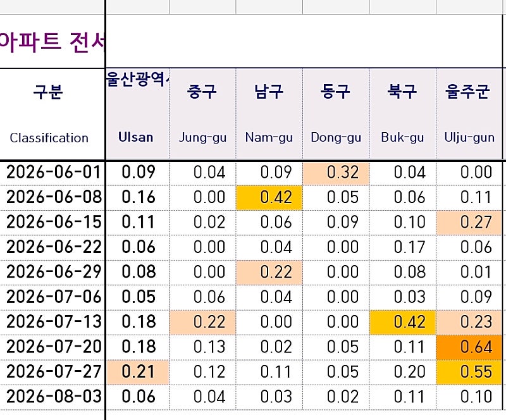Click the date cell 2026-07-27
The width and height of the screenshot is (506, 420).
[x=52, y=372]
